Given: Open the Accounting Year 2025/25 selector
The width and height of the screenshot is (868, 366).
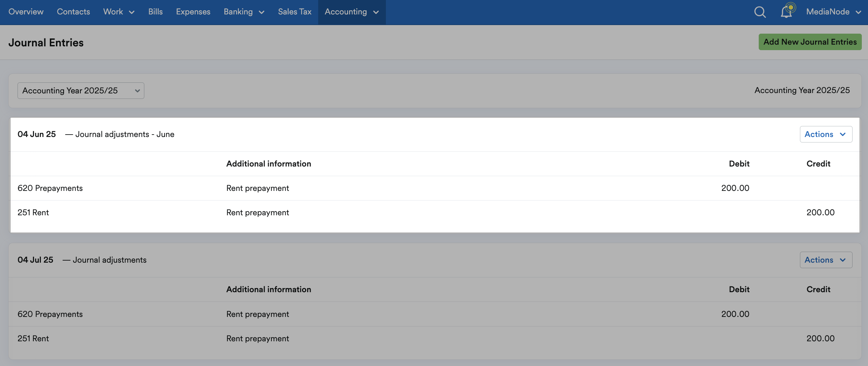Looking at the screenshot, I should (81, 90).
